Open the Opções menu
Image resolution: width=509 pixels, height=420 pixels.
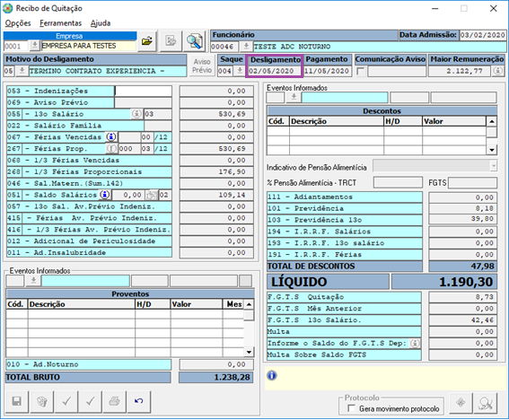click(x=18, y=23)
